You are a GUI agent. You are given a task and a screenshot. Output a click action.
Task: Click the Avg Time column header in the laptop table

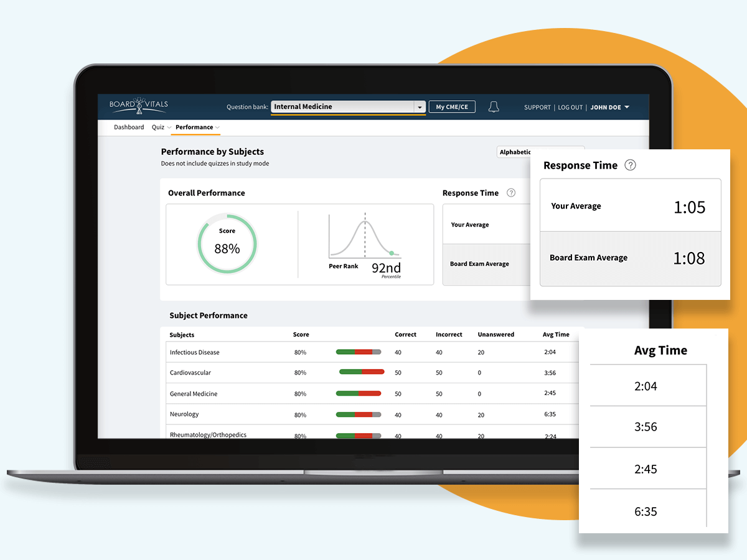point(556,335)
